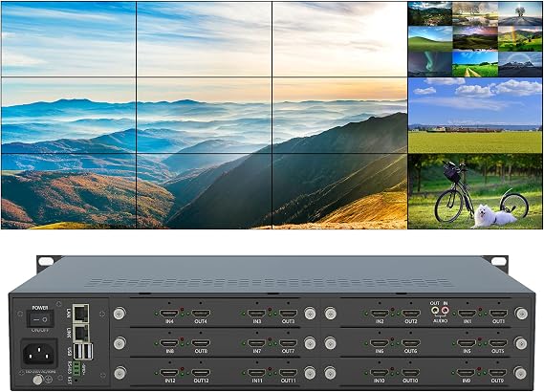This screenshot has width=544, height=392.
Task: Select the LINK Ethernet port
Action: pos(81,333)
